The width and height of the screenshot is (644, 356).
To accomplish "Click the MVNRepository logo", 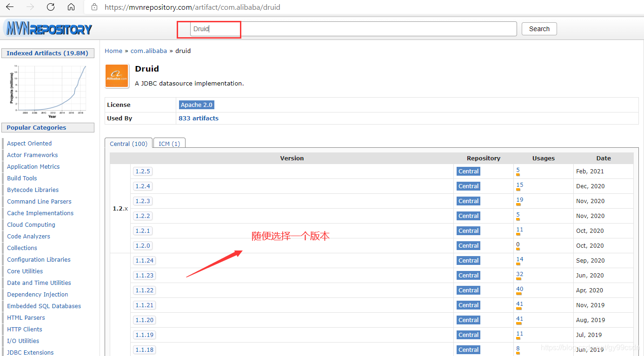I will pyautogui.click(x=48, y=29).
